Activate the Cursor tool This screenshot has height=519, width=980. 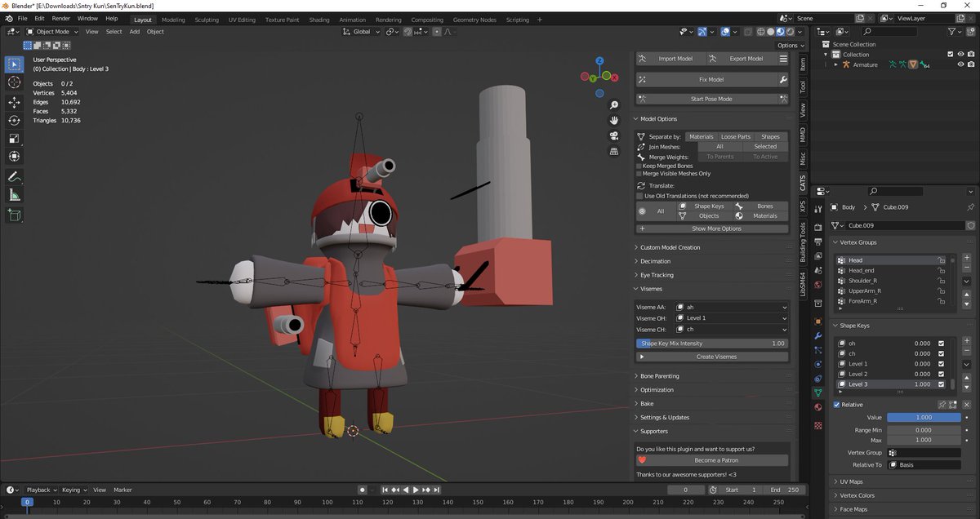[x=14, y=82]
